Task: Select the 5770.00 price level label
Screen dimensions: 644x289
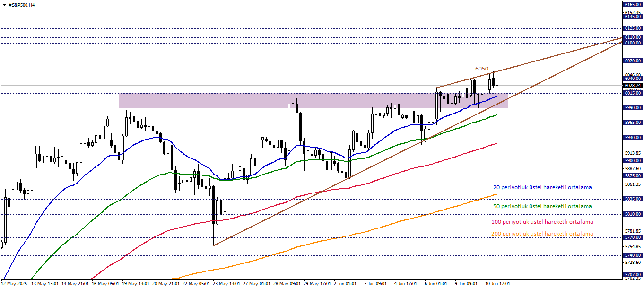Action: [x=632, y=237]
